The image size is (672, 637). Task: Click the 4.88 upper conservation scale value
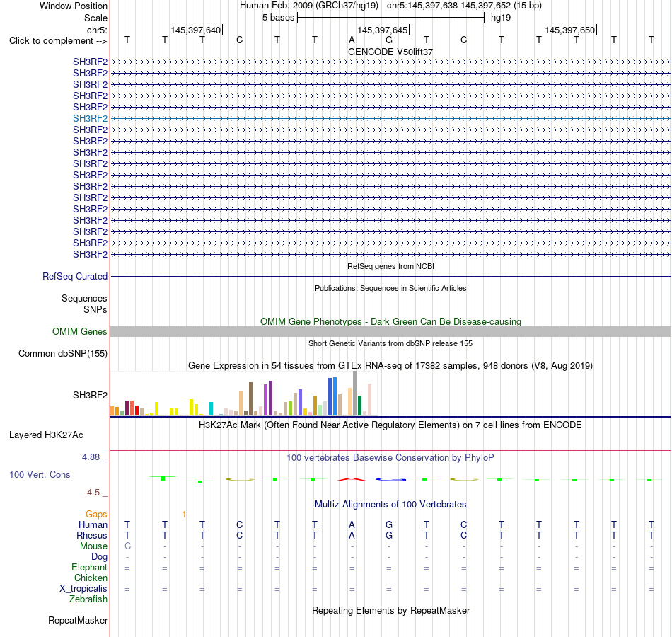[91, 457]
